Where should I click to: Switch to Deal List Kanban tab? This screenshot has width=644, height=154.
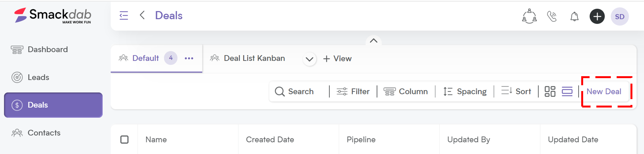pos(248,58)
